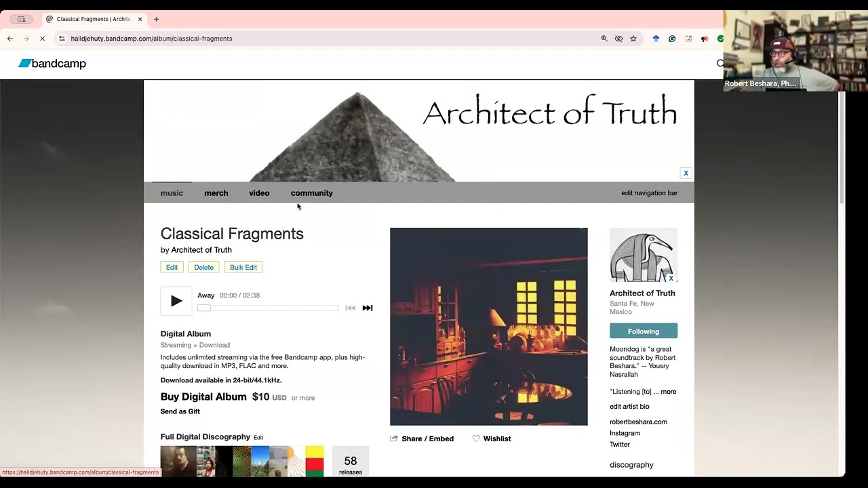The width and height of the screenshot is (868, 488).
Task: Click the blue extension icon in toolbar
Action: click(656, 39)
